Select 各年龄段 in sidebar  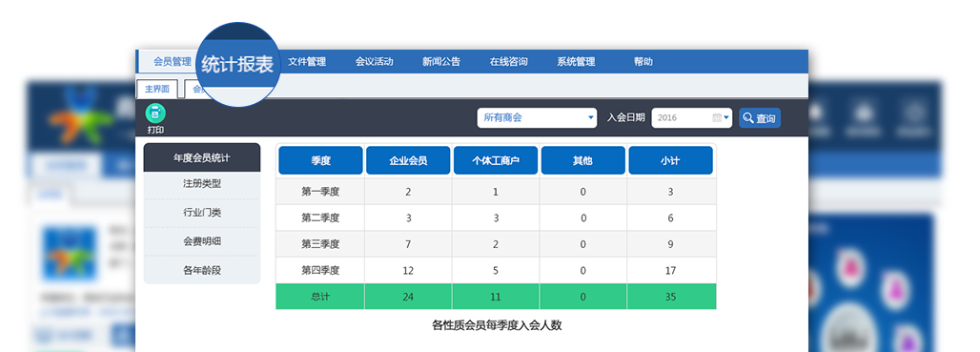coord(202,270)
